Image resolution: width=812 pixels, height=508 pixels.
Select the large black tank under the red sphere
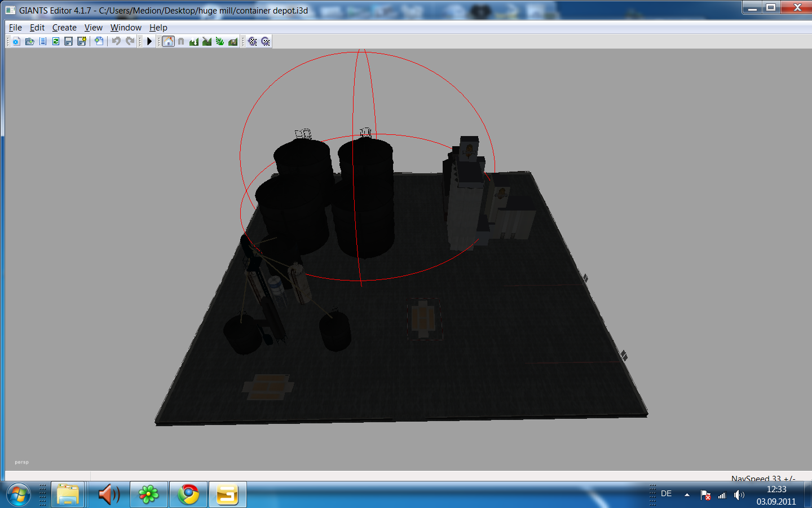[365, 198]
